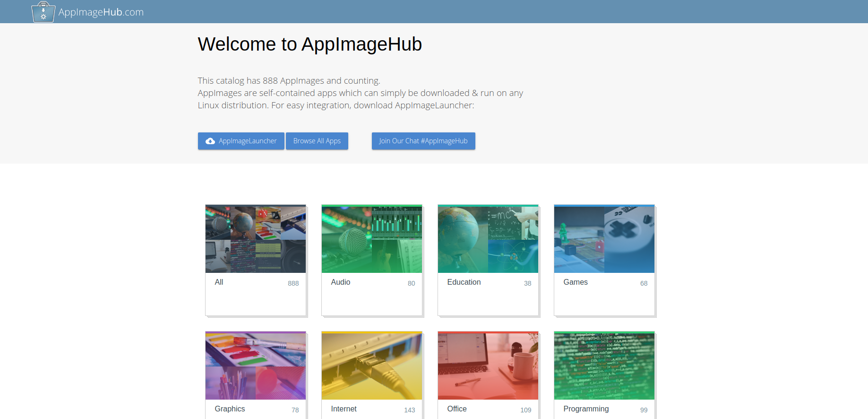Click the AppImageHub shopping bag logo icon
868x419 pixels.
(43, 12)
